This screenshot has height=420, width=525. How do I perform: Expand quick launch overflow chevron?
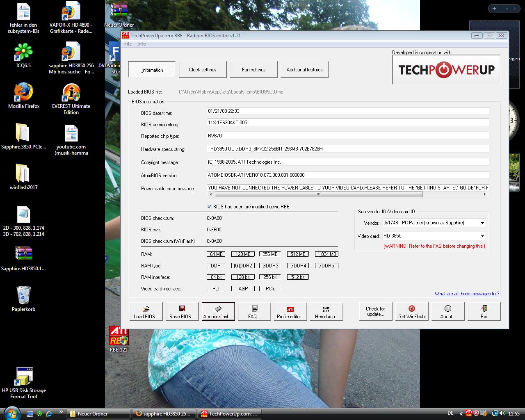click(x=61, y=412)
